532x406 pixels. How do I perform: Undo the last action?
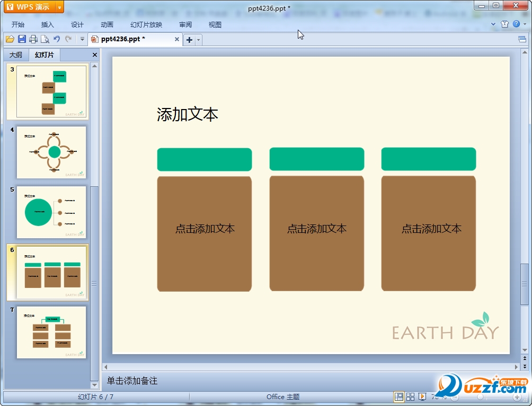pyautogui.click(x=57, y=39)
